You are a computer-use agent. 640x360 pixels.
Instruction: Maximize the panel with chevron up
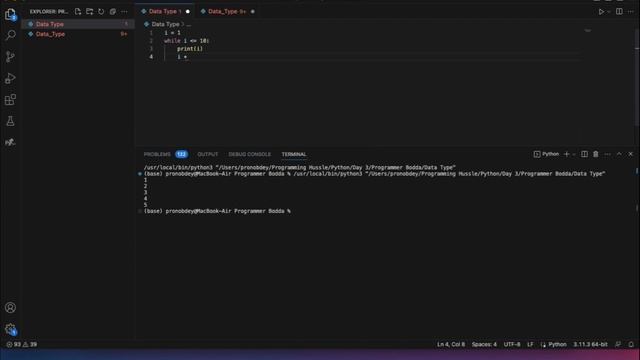pyautogui.click(x=619, y=154)
